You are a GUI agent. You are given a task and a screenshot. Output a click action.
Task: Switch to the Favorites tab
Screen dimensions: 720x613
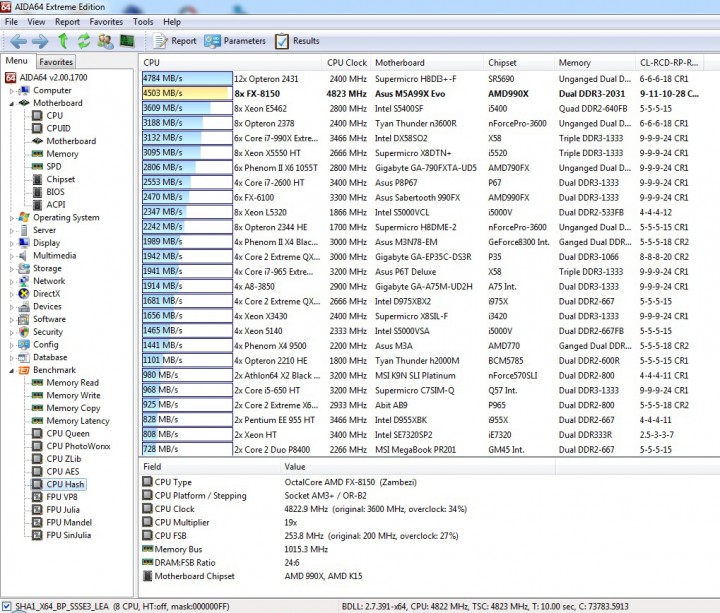[x=56, y=62]
